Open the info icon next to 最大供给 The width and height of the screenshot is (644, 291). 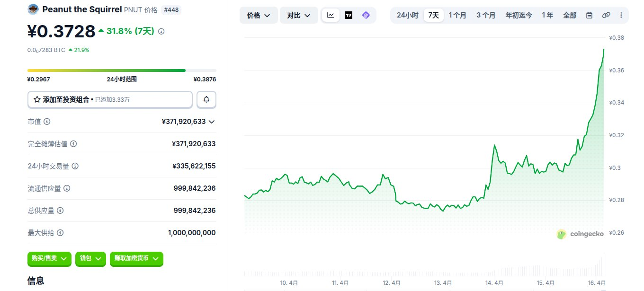click(x=60, y=233)
